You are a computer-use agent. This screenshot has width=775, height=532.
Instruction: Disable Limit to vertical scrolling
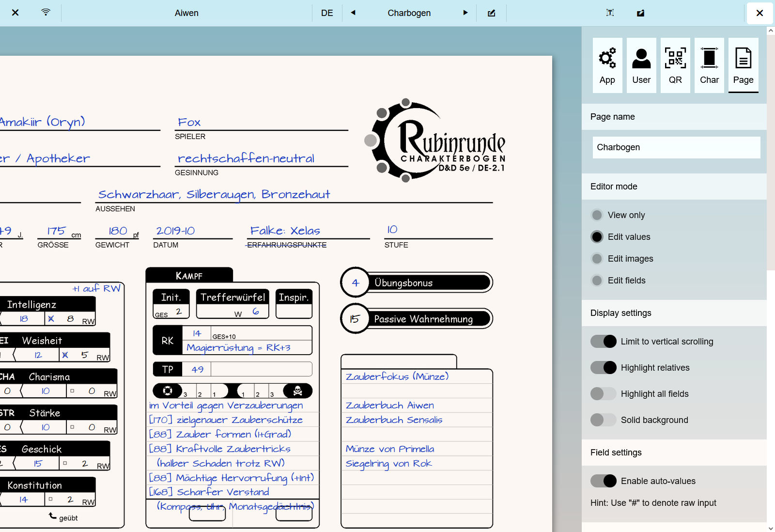[604, 342]
